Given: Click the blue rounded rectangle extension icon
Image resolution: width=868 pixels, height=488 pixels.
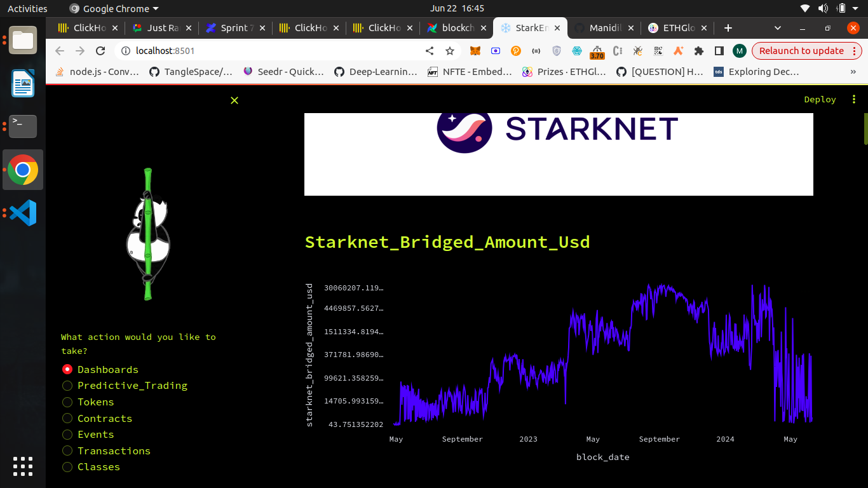Looking at the screenshot, I should pos(495,51).
